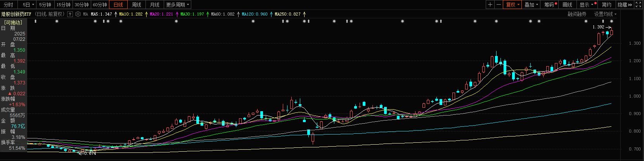Open the 叠加 overlay dropdown
The image size is (644, 161).
(531, 5)
